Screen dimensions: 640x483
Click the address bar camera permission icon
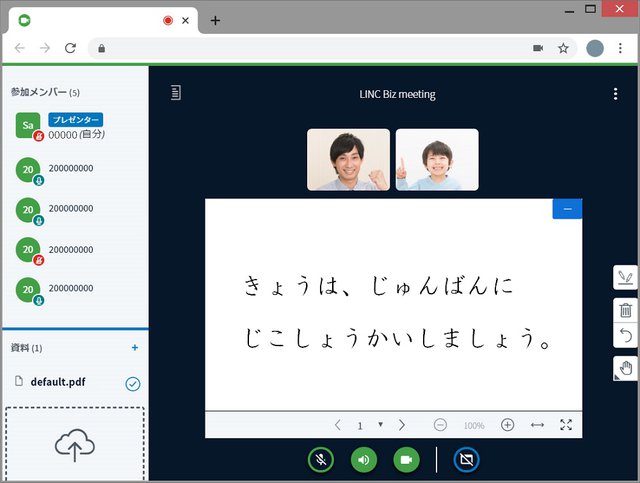click(x=538, y=48)
